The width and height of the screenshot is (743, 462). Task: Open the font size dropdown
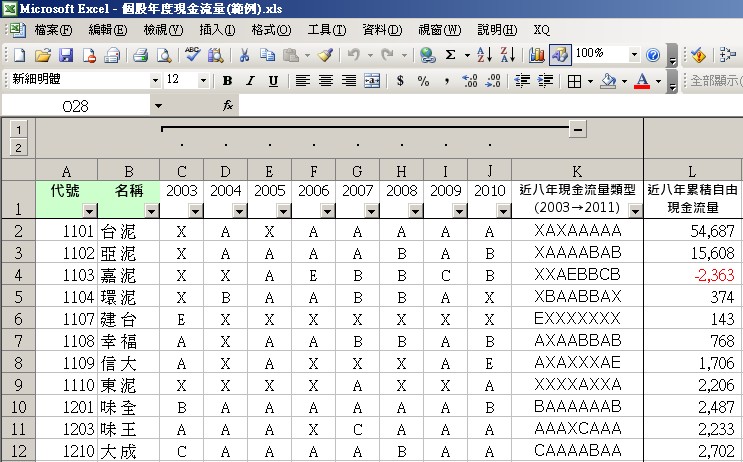click(x=203, y=81)
